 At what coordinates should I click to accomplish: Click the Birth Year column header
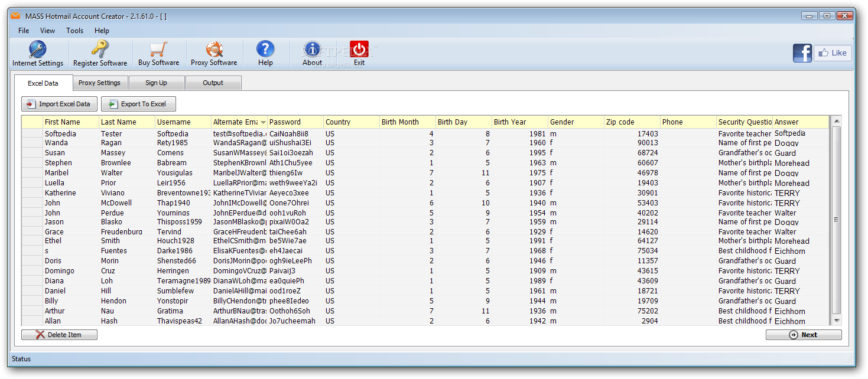[x=520, y=122]
